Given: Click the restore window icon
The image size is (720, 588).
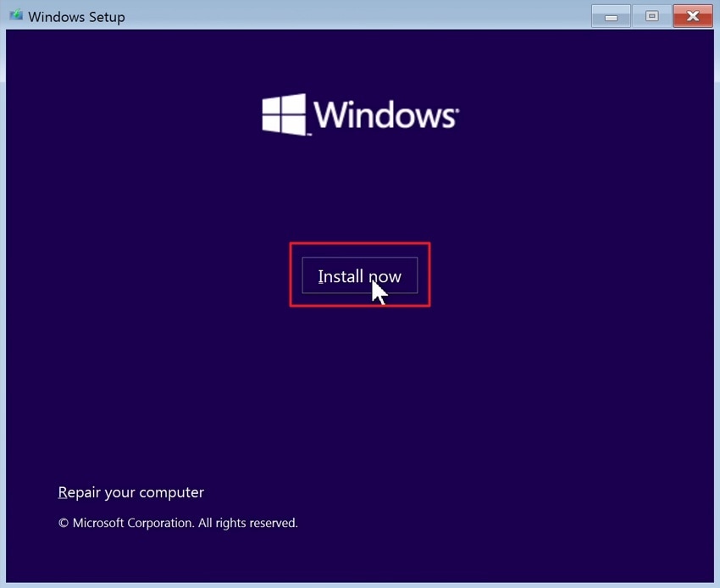Looking at the screenshot, I should 651,15.
